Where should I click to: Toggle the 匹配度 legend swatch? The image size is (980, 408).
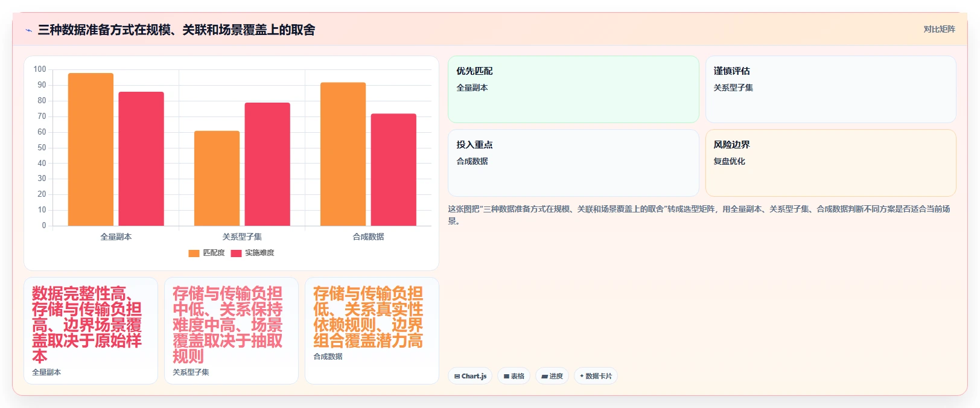click(194, 253)
